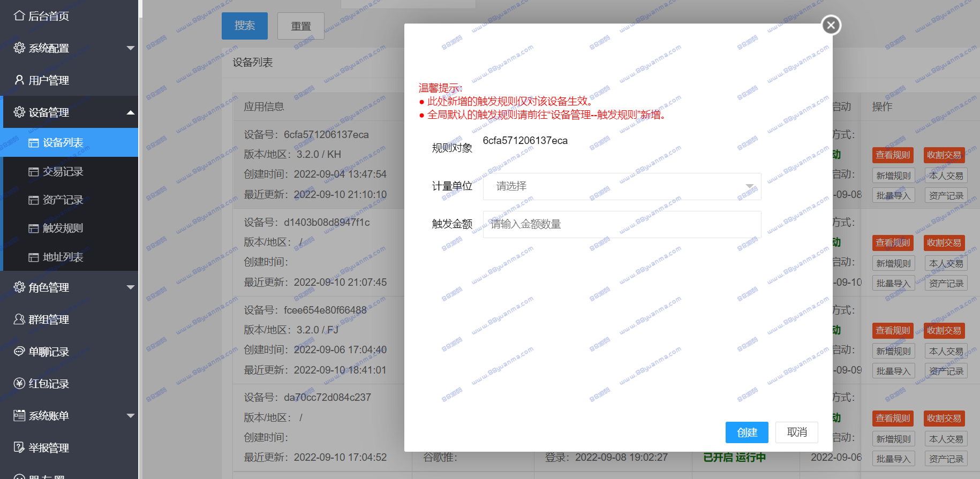Screen dimensions: 980x479
Task: Click 收割交易 for device d1403b08d8947f1c
Action: (944, 243)
